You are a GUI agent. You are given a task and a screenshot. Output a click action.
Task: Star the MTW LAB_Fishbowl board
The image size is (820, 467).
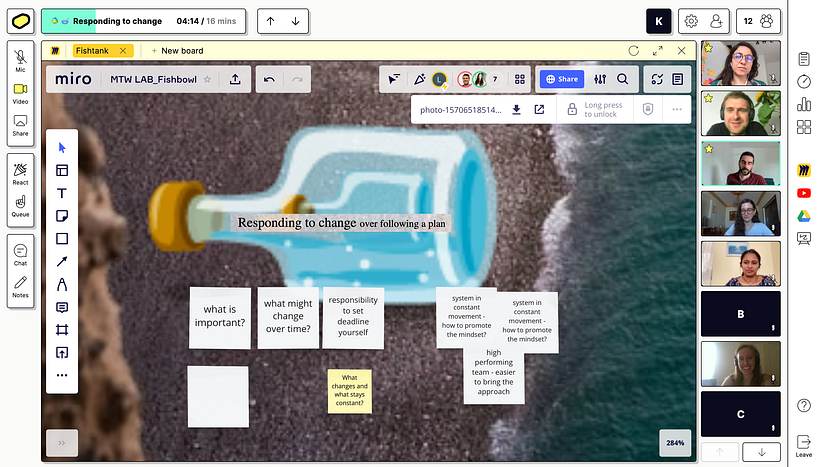pyautogui.click(x=207, y=79)
